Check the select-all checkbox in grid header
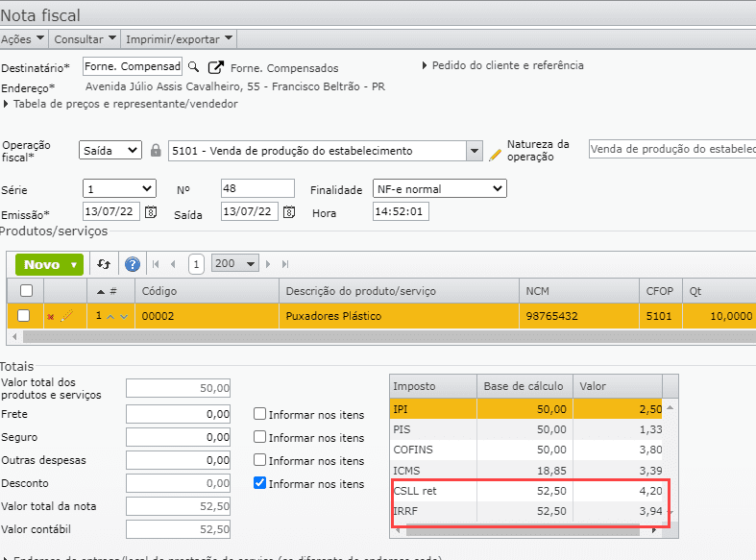The height and width of the screenshot is (560, 756). [26, 291]
